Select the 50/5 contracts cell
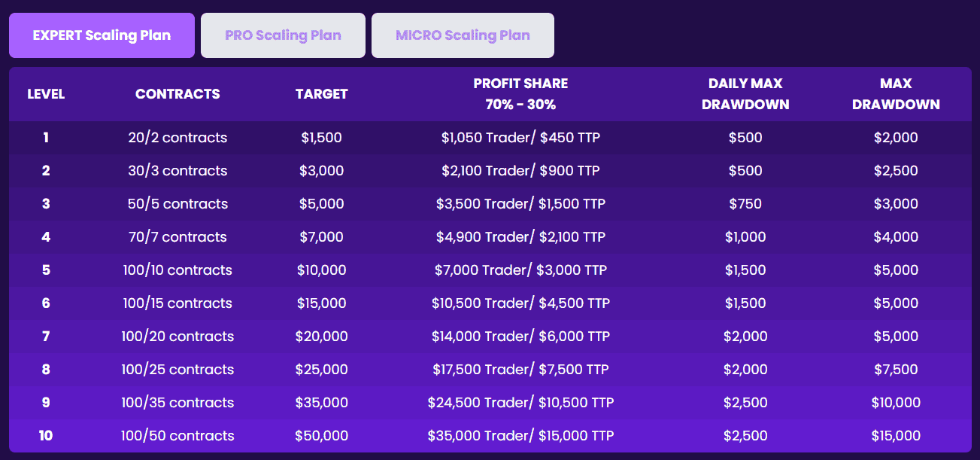 pyautogui.click(x=177, y=204)
